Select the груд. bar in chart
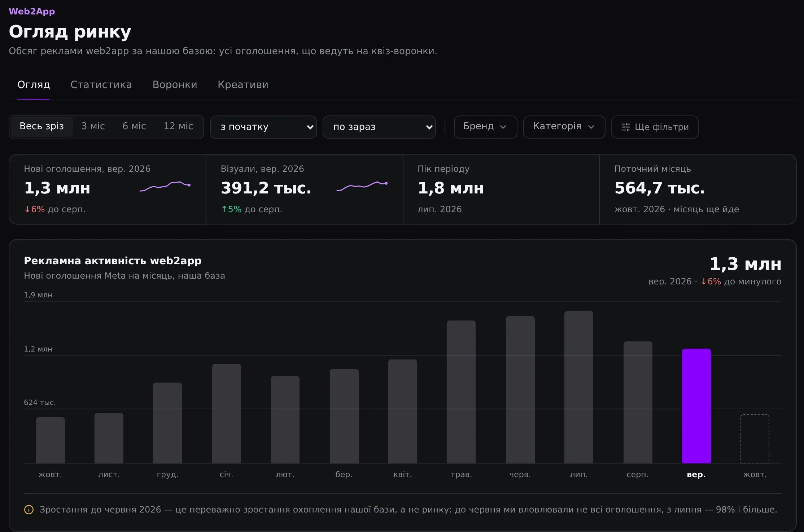The width and height of the screenshot is (804, 532). click(167, 423)
